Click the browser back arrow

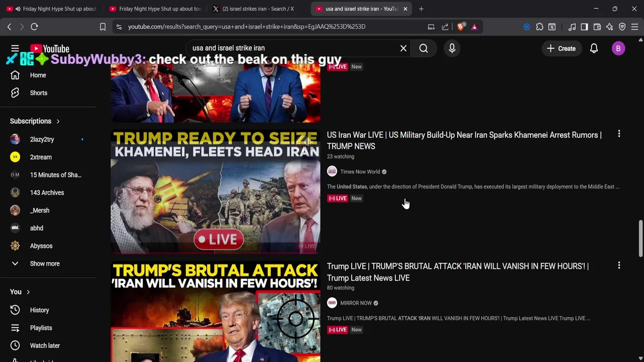[x=9, y=27]
